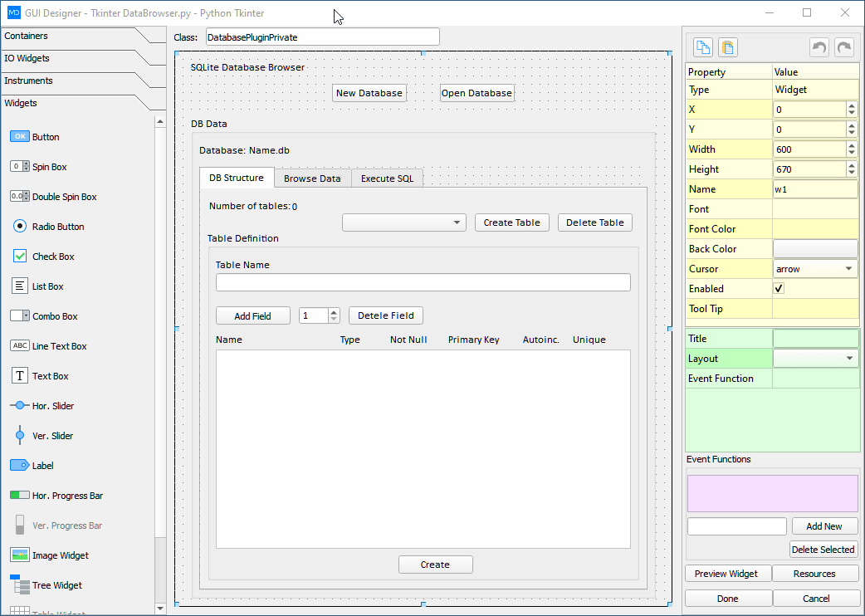Click inside the Class name input field
This screenshot has height=616, width=865.
(x=322, y=37)
